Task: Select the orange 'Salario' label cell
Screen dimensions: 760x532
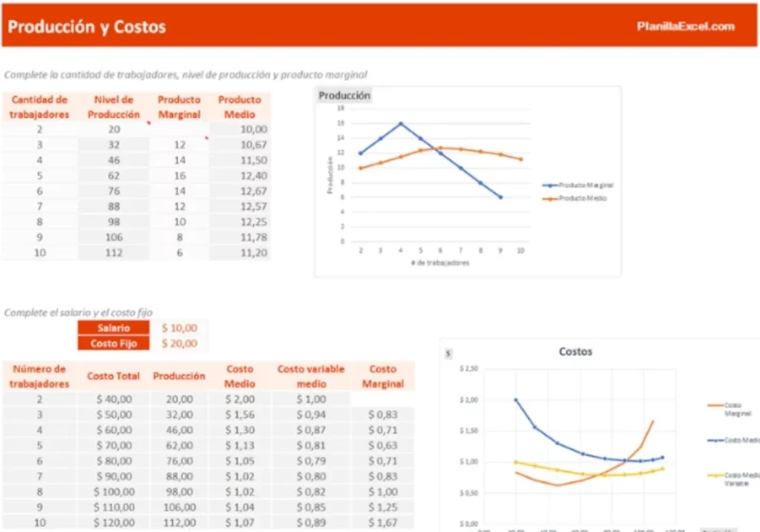Action: tap(114, 328)
